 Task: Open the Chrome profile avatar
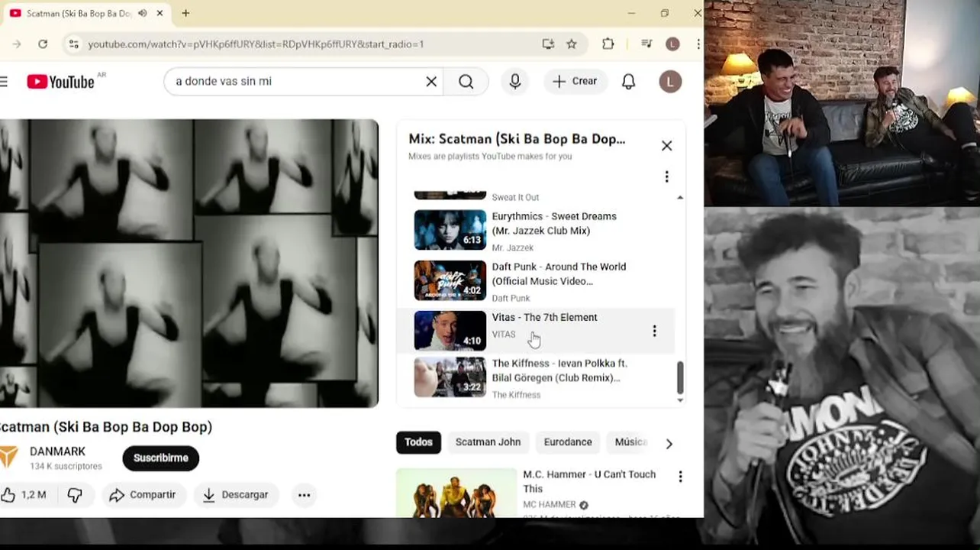tap(672, 44)
